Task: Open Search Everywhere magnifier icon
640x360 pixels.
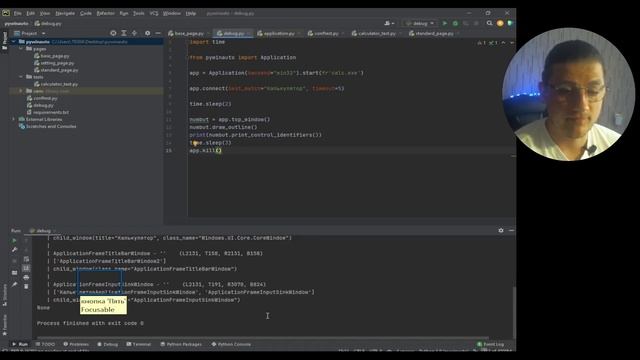Action: (489, 24)
